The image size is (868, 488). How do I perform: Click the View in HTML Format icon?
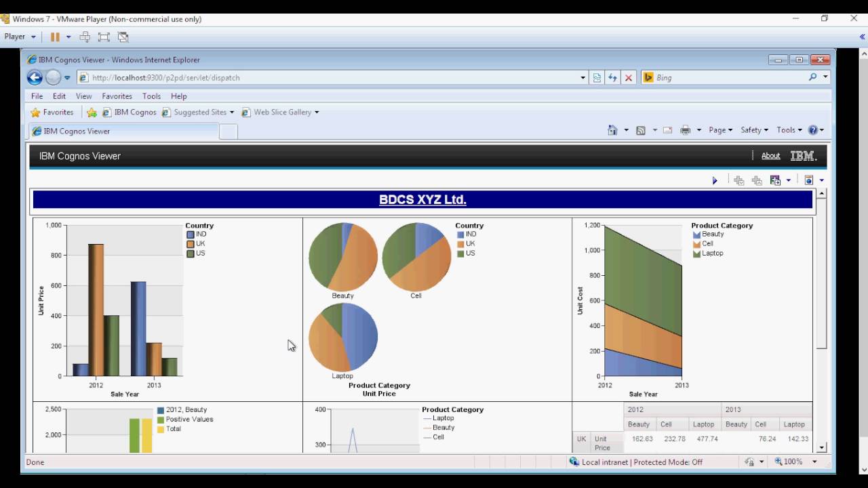coord(809,180)
